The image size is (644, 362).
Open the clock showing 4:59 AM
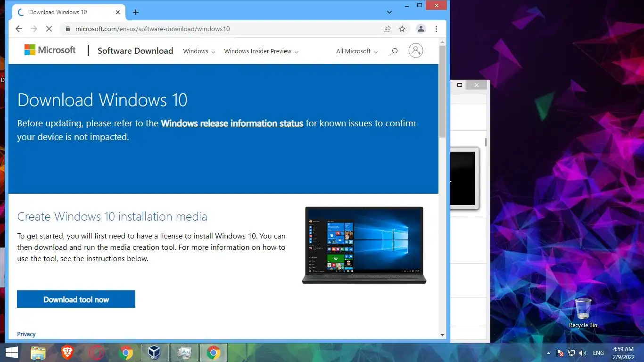(x=623, y=353)
